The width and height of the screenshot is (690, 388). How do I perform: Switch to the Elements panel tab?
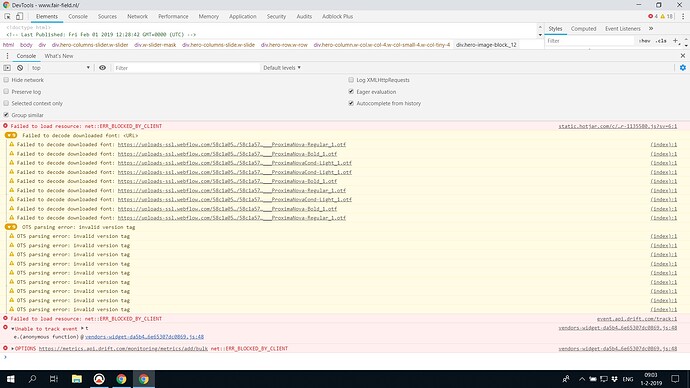click(x=47, y=16)
